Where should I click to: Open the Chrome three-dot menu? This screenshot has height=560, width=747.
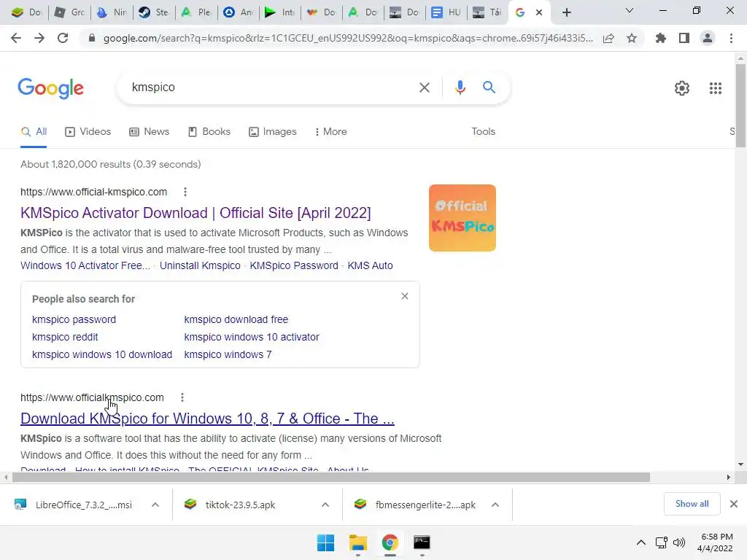click(x=731, y=38)
